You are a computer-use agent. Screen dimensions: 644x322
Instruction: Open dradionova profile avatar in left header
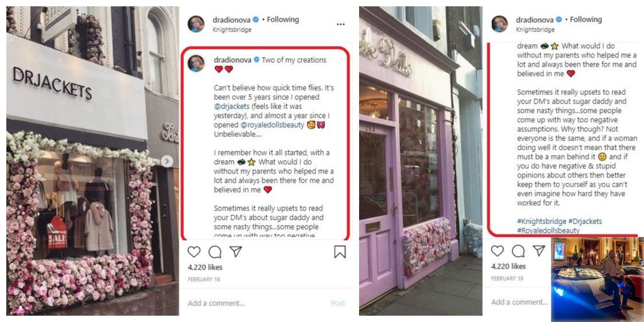(x=196, y=24)
